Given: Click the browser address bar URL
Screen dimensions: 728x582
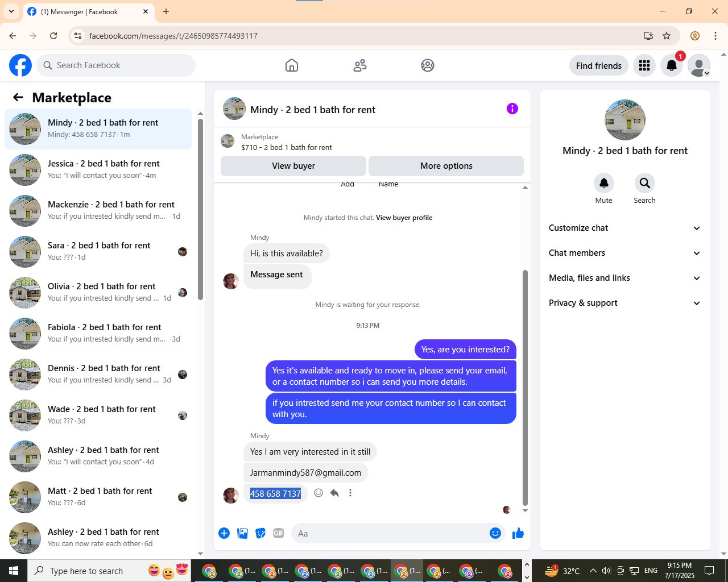Looking at the screenshot, I should pos(173,36).
